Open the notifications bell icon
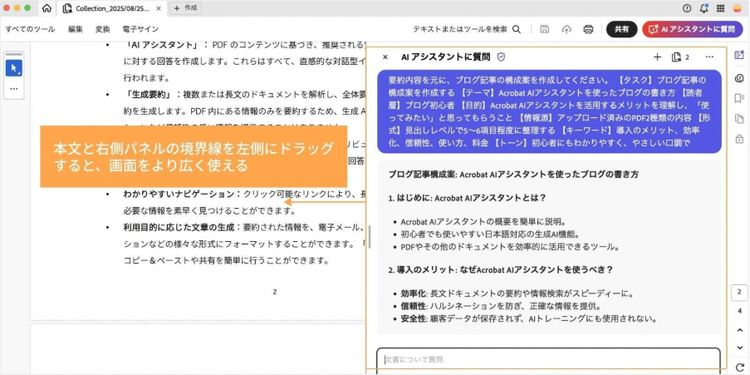Viewport: 750px width, 375px height. pyautogui.click(x=704, y=8)
